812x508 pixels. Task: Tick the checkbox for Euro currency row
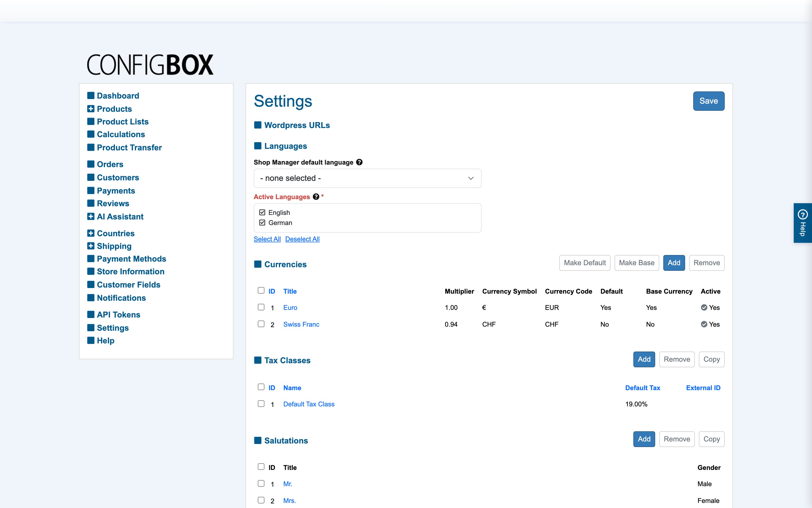tap(261, 307)
